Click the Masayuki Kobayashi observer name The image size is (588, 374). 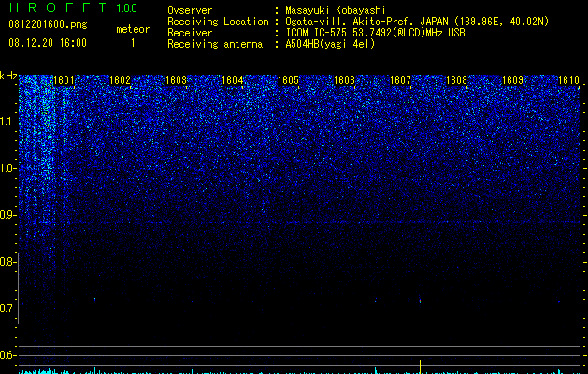336,10
